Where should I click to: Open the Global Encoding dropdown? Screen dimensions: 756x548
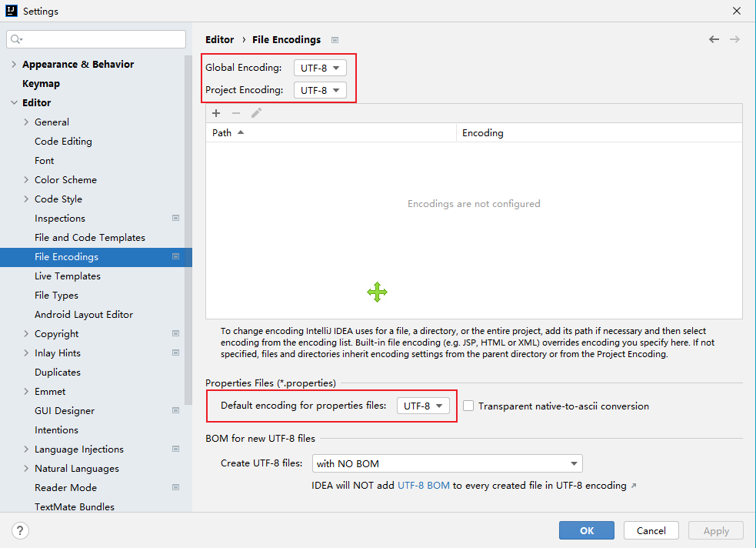point(320,68)
